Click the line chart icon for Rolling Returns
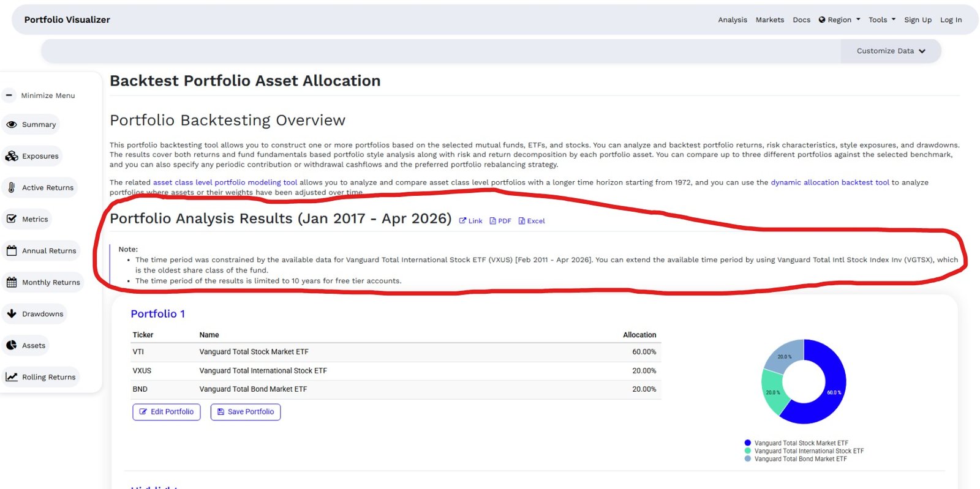This screenshot has width=980, height=489. (12, 377)
